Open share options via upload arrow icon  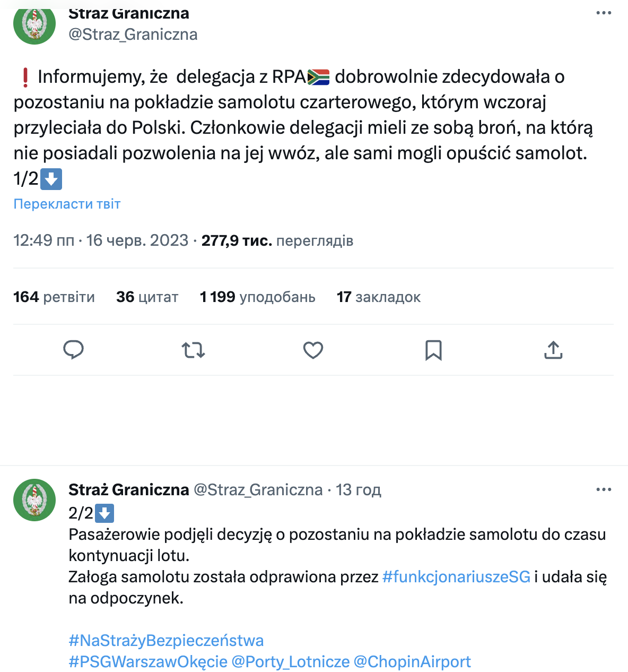click(553, 350)
